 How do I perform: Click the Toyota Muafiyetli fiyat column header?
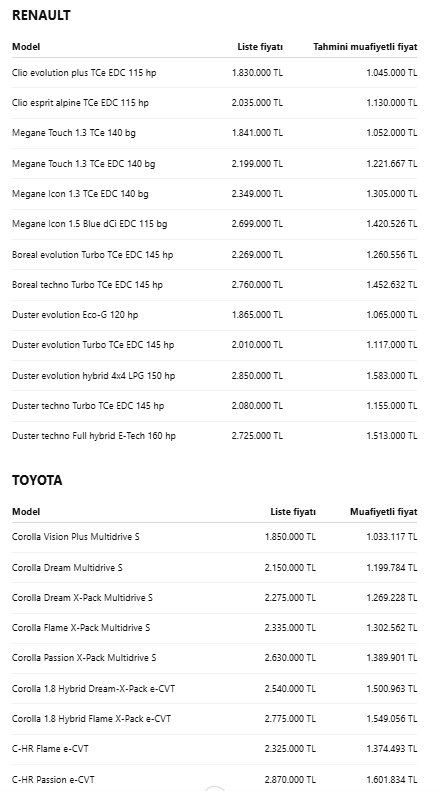[x=383, y=512]
